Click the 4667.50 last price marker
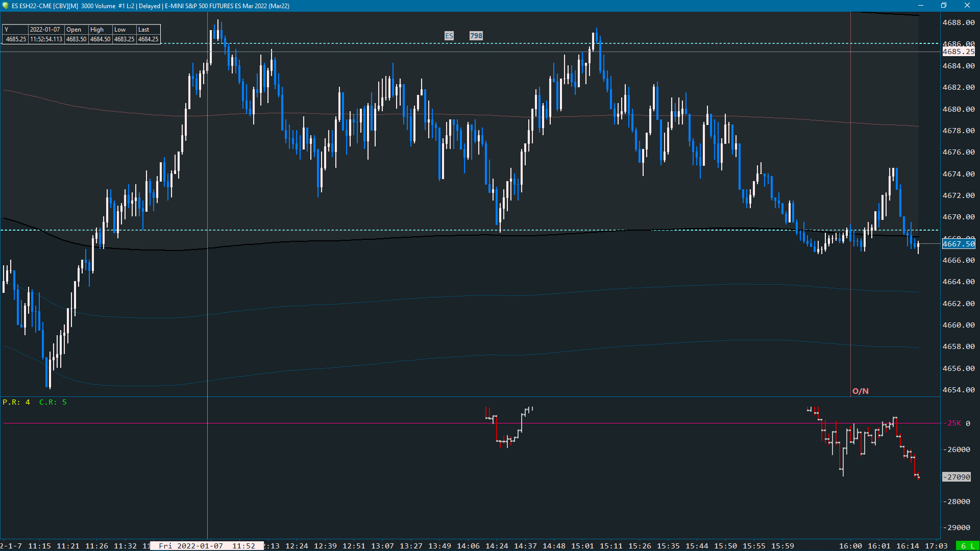Screen dimensions: 980x551 click(x=958, y=244)
